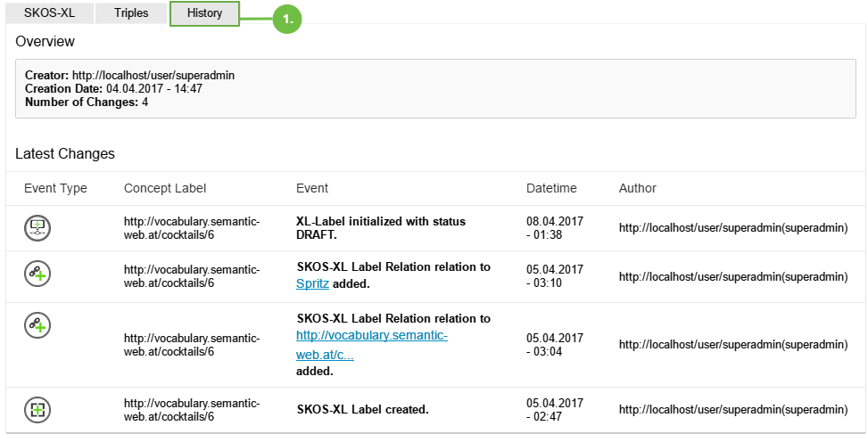Click the 08.04.2017 - 01:38 datetime cell
Viewport: 868px width, 434px height.
(x=555, y=228)
